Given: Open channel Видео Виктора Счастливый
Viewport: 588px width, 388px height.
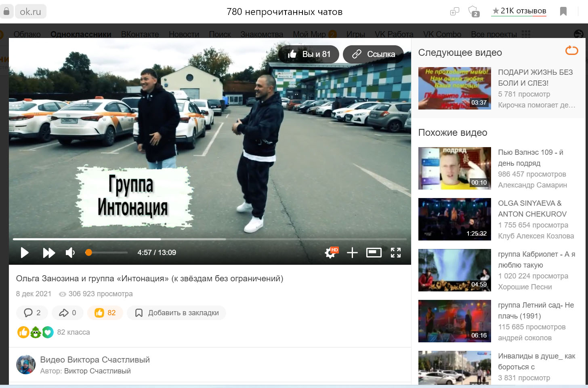Looking at the screenshot, I should tap(95, 360).
